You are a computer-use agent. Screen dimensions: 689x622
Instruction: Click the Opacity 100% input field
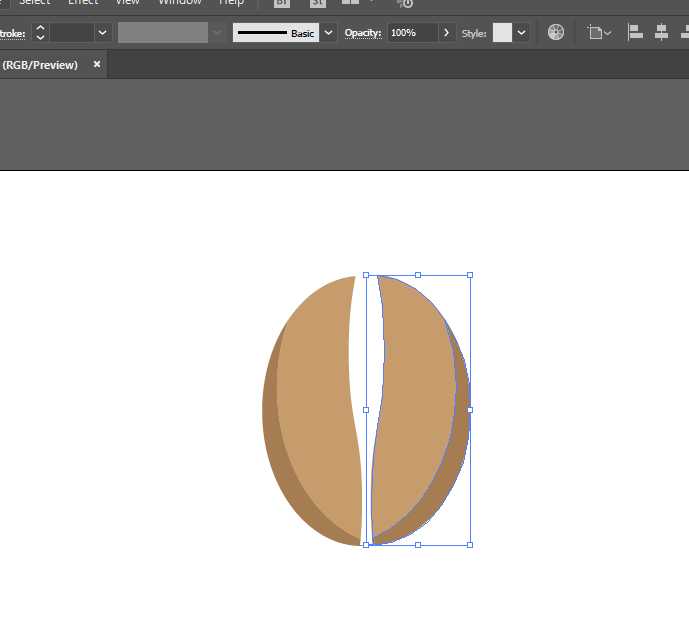point(413,33)
